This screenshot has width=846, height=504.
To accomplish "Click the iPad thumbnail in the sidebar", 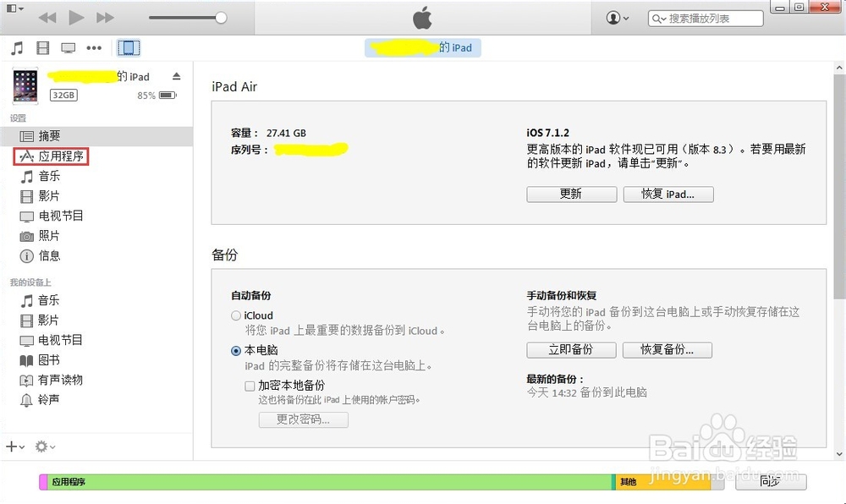I will (25, 85).
